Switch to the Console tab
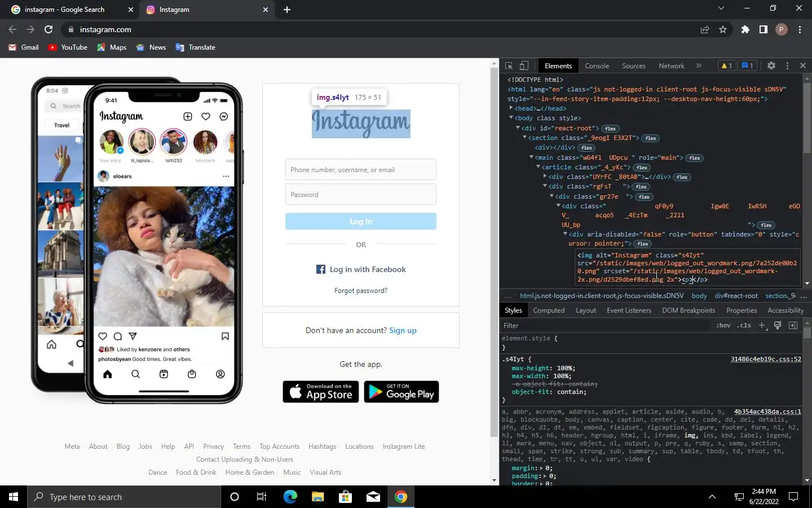The image size is (812, 508). pos(597,65)
